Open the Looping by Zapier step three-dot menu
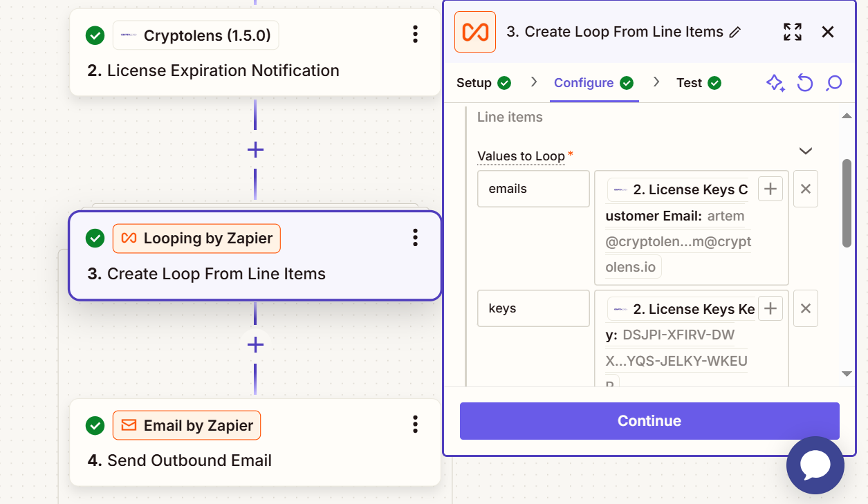868x504 pixels. pos(415,238)
